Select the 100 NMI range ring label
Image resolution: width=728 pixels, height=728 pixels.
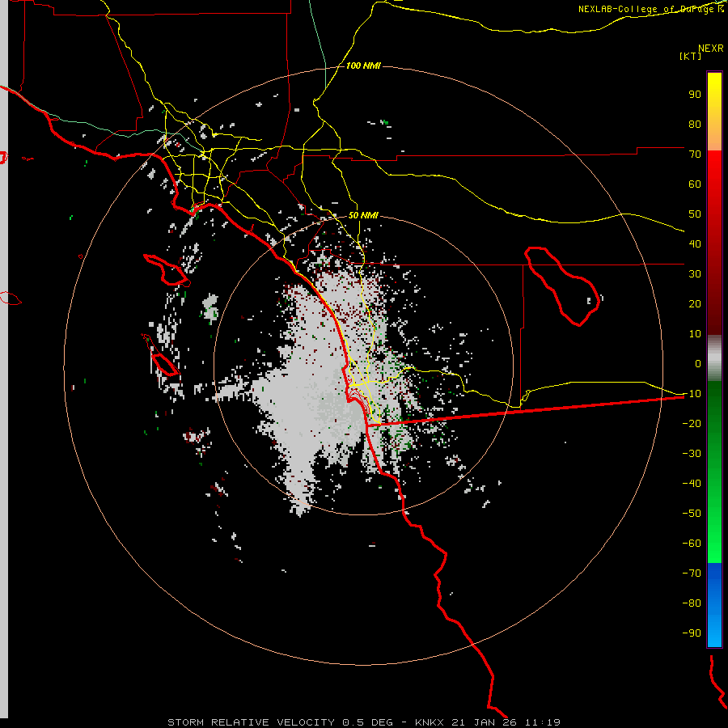pyautogui.click(x=363, y=66)
